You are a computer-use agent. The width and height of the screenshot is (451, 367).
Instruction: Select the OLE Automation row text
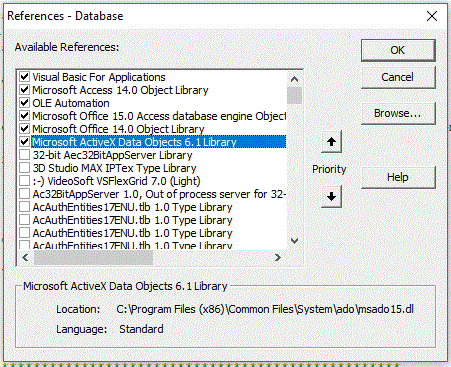[71, 103]
